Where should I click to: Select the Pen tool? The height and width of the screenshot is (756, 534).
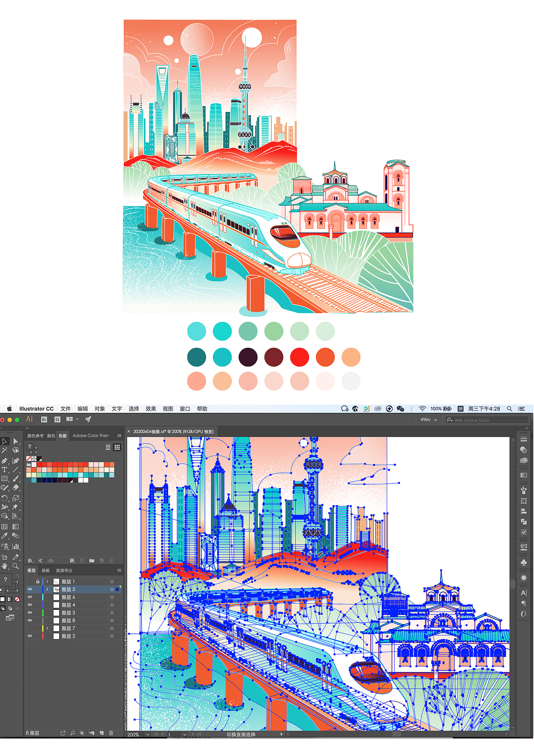5,461
